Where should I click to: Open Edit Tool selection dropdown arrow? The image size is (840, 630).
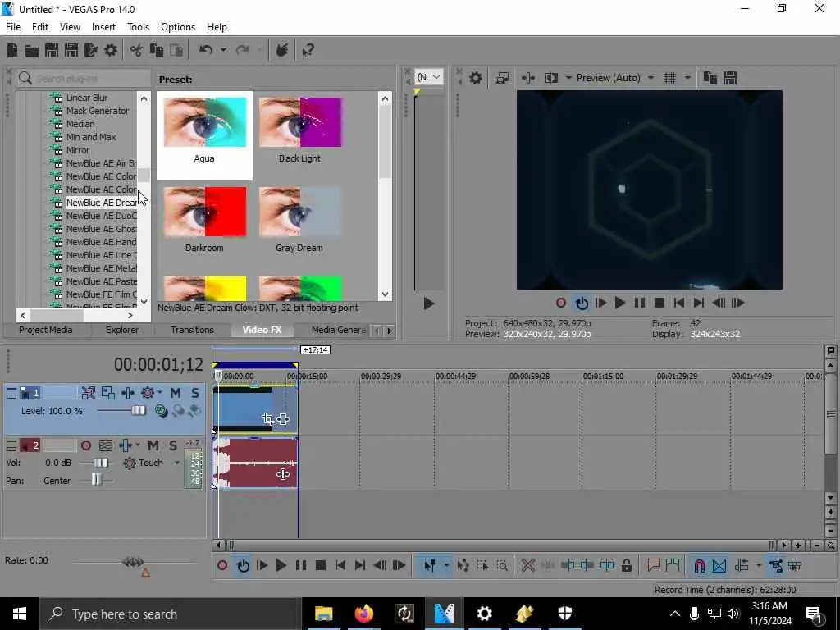(x=445, y=565)
